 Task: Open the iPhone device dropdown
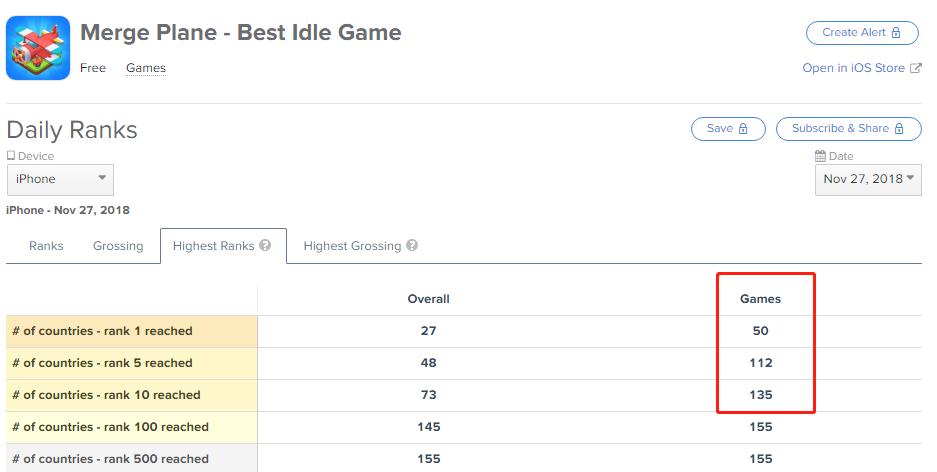coord(60,180)
